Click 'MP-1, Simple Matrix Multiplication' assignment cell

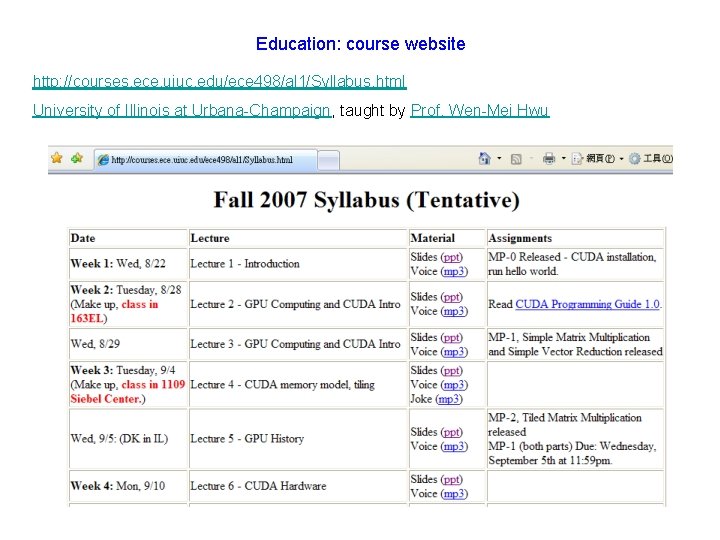(575, 344)
